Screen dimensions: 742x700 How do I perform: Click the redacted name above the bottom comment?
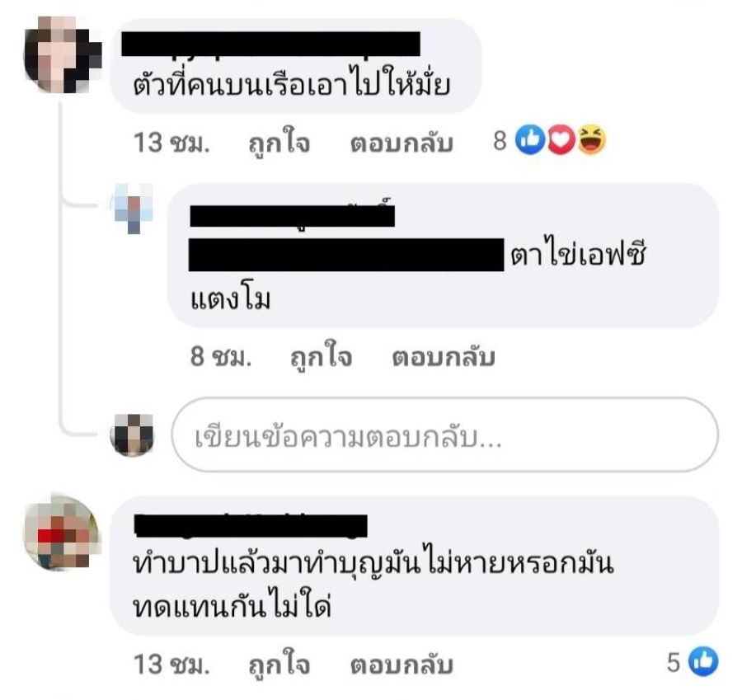(x=251, y=525)
